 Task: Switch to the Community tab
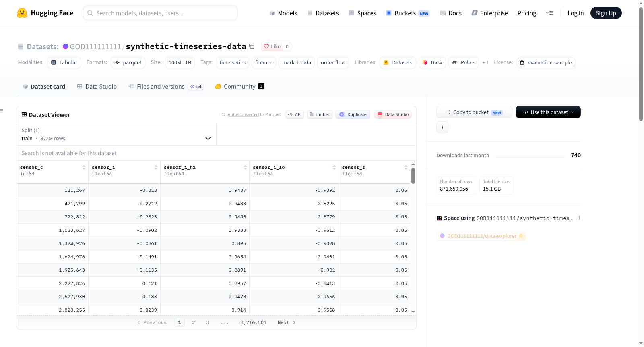[240, 86]
